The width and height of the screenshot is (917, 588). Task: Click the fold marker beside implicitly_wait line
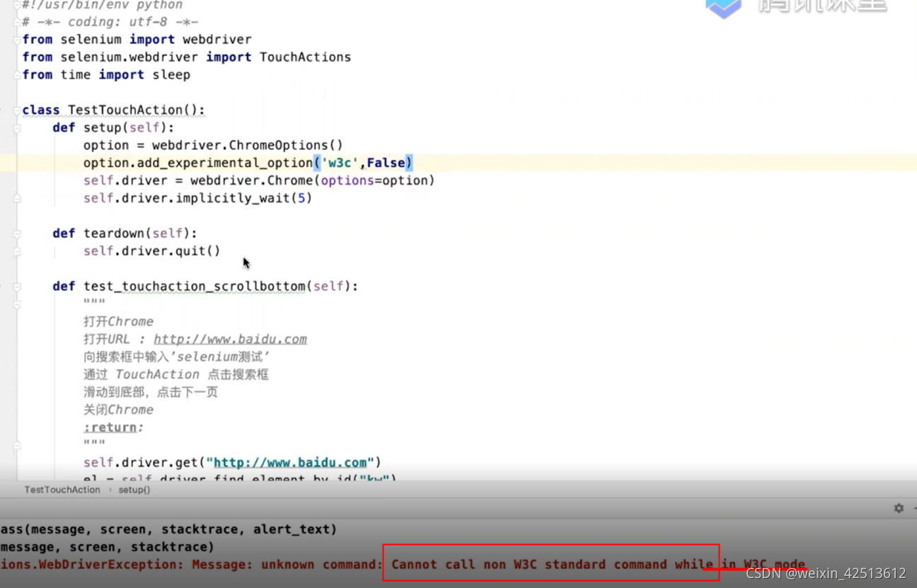pos(17,198)
